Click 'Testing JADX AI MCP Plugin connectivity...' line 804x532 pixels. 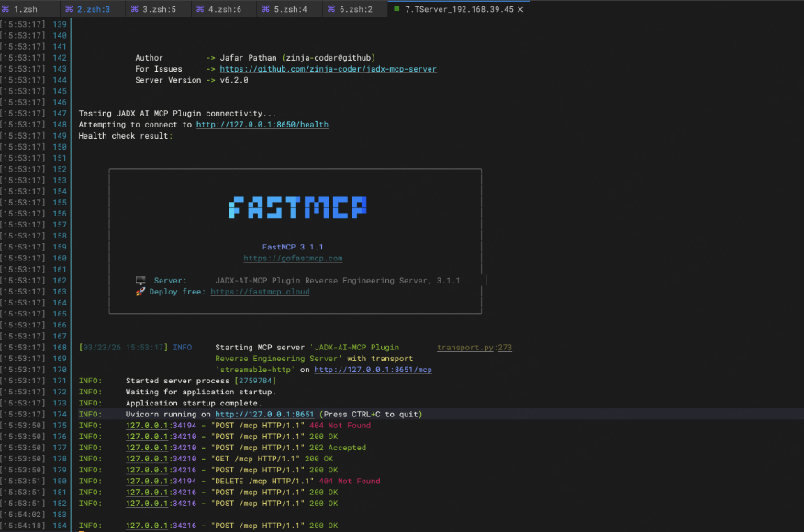(177, 113)
